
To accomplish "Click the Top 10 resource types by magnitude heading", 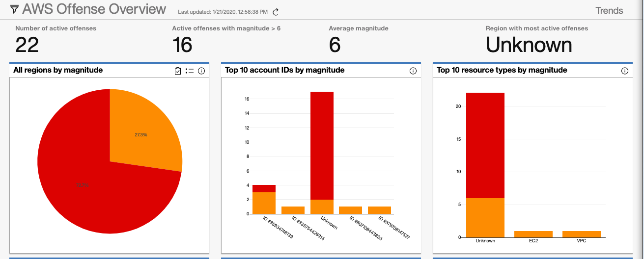I will pyautogui.click(x=502, y=70).
